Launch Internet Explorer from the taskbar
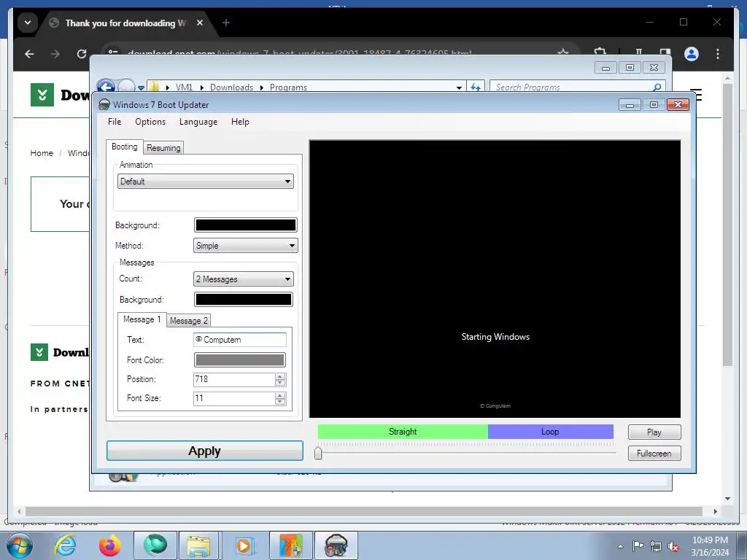 pos(65,545)
